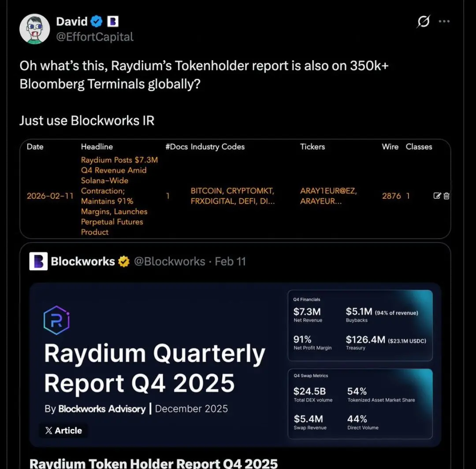Image resolution: width=476 pixels, height=469 pixels.
Task: Open the three-dot more options menu
Action: (444, 22)
